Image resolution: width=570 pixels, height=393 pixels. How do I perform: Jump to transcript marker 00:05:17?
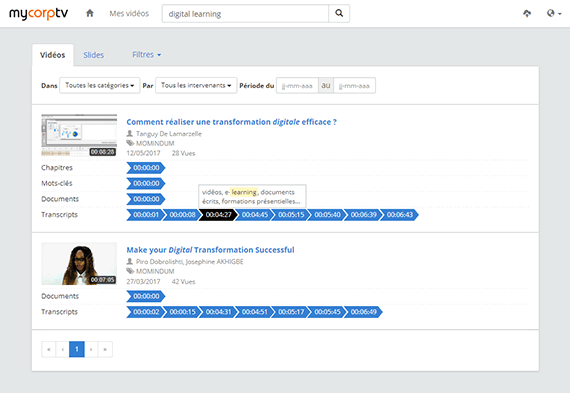click(291, 312)
